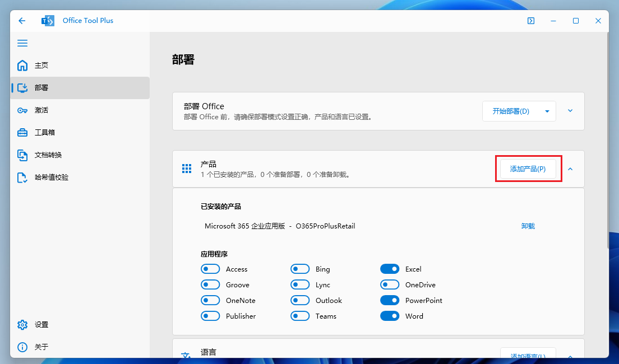The height and width of the screenshot is (364, 619).
Task: Click the info icon for 关于
Action: (x=22, y=347)
